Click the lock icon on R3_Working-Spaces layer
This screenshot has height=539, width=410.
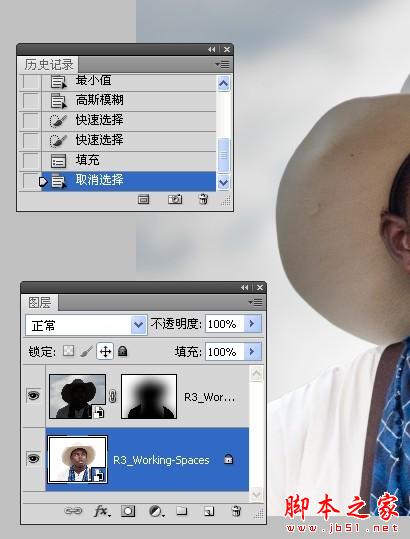229,459
